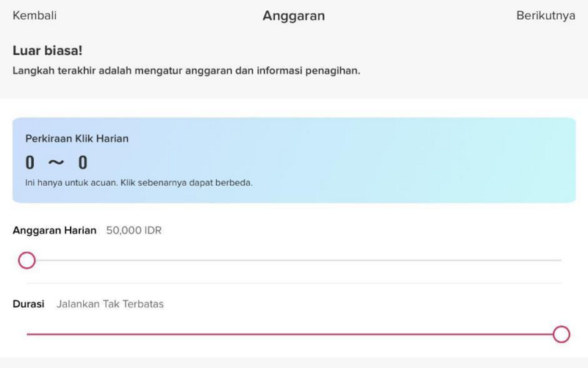Click the "Ini hanya untuk acuan" note
This screenshot has height=368, width=588.
(x=139, y=182)
